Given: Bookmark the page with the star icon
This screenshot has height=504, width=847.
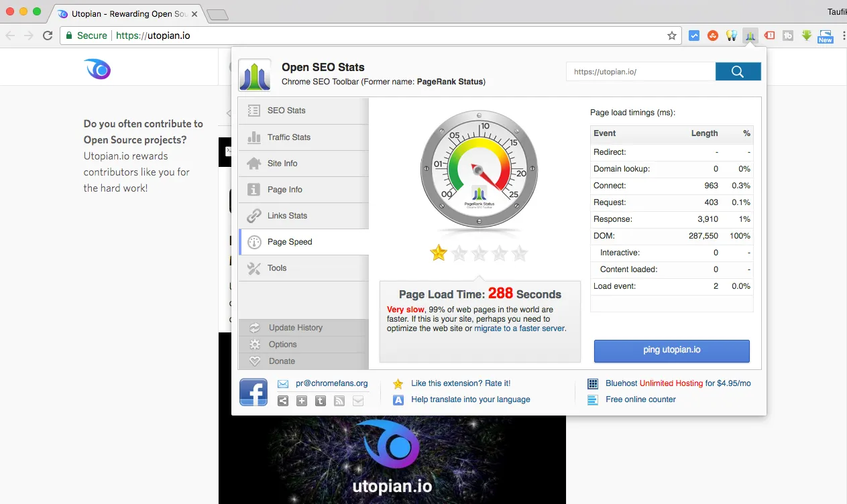Looking at the screenshot, I should click(672, 36).
